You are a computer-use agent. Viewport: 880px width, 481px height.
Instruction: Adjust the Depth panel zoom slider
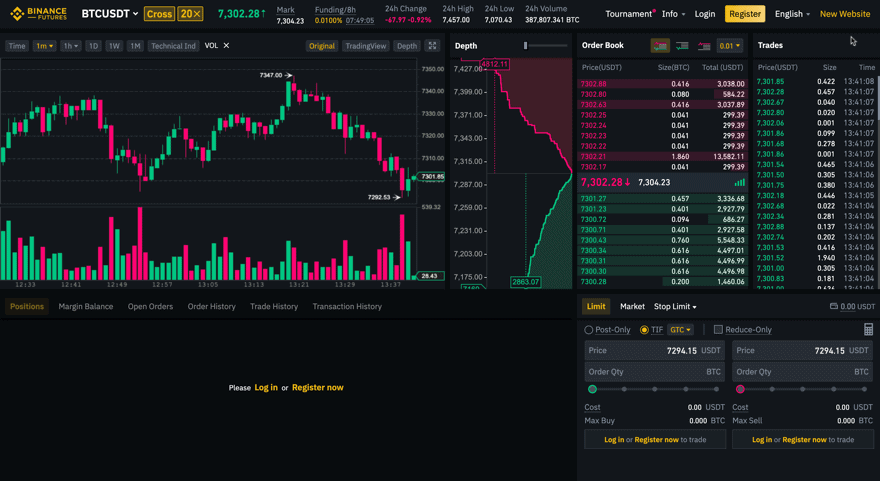pos(525,45)
